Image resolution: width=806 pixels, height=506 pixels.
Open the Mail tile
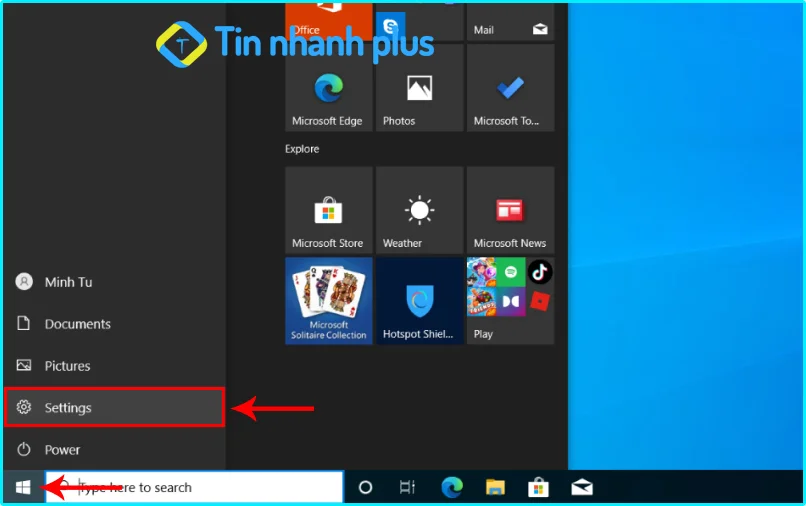[x=510, y=22]
